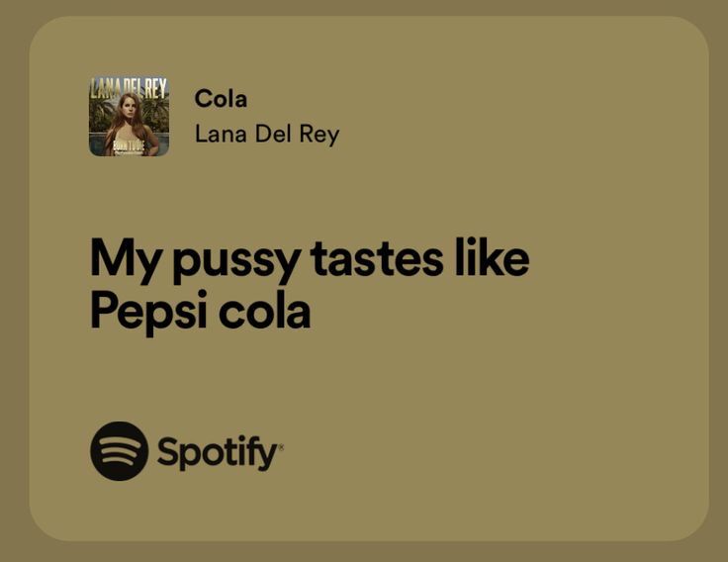Click the circular Spotify logo icon

coord(120,451)
